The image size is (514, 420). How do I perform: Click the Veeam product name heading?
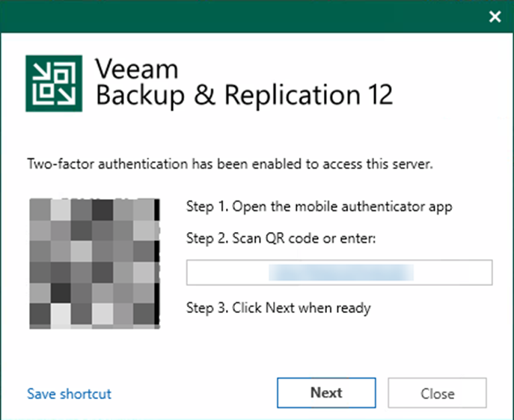click(137, 69)
